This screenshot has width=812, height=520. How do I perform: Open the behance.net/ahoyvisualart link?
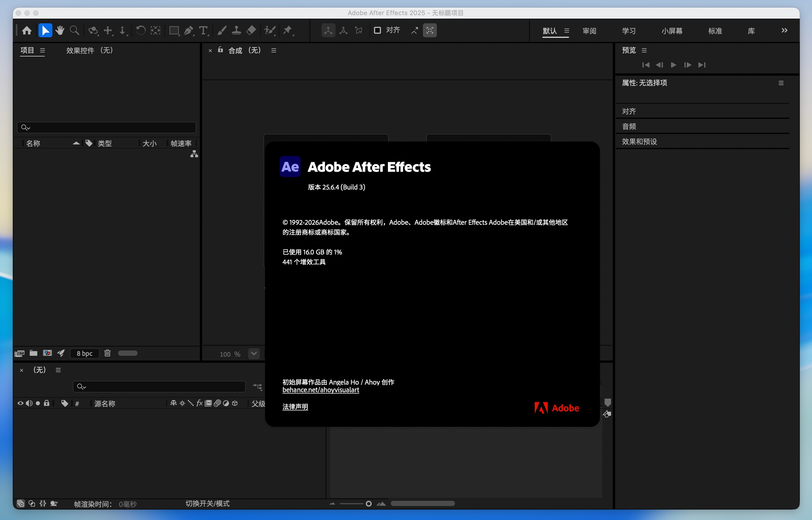click(x=321, y=390)
